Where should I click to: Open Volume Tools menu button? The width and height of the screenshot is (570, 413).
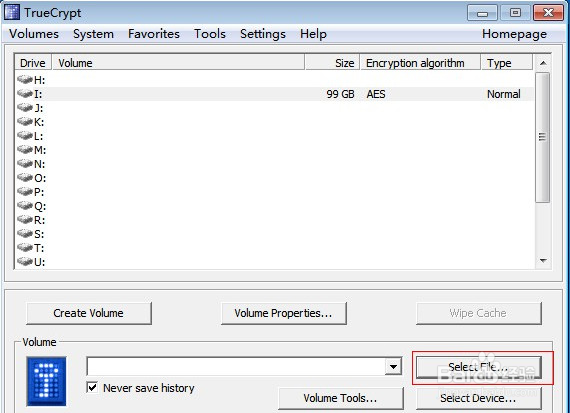coord(341,398)
